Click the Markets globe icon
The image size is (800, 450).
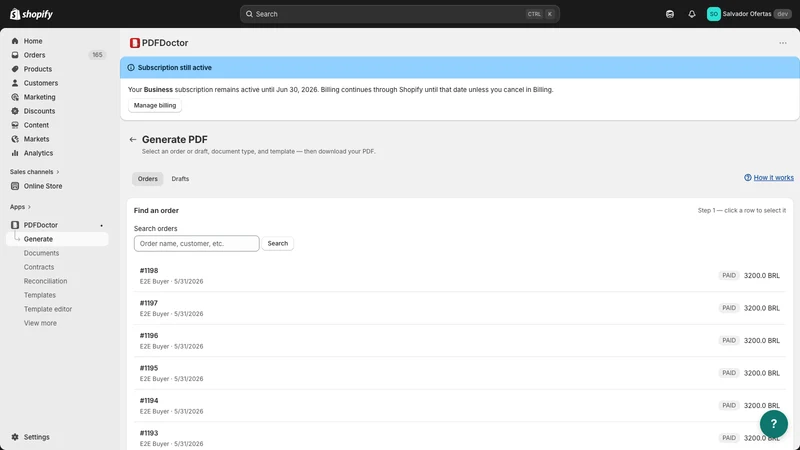pos(15,139)
